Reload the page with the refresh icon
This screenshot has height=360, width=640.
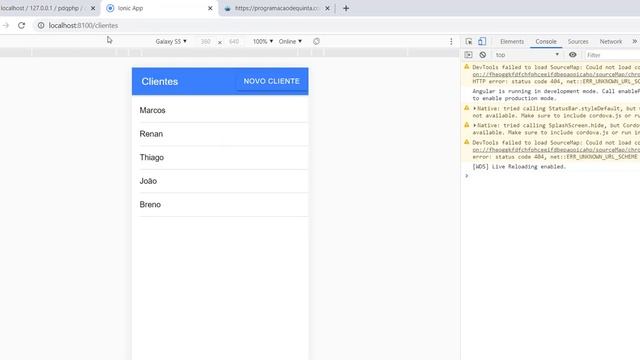click(21, 25)
